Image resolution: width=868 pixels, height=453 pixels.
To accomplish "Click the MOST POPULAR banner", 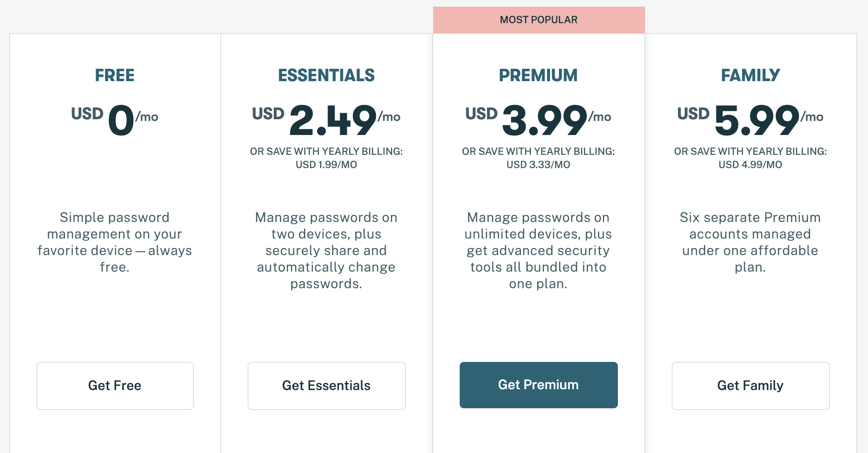I will tap(538, 19).
